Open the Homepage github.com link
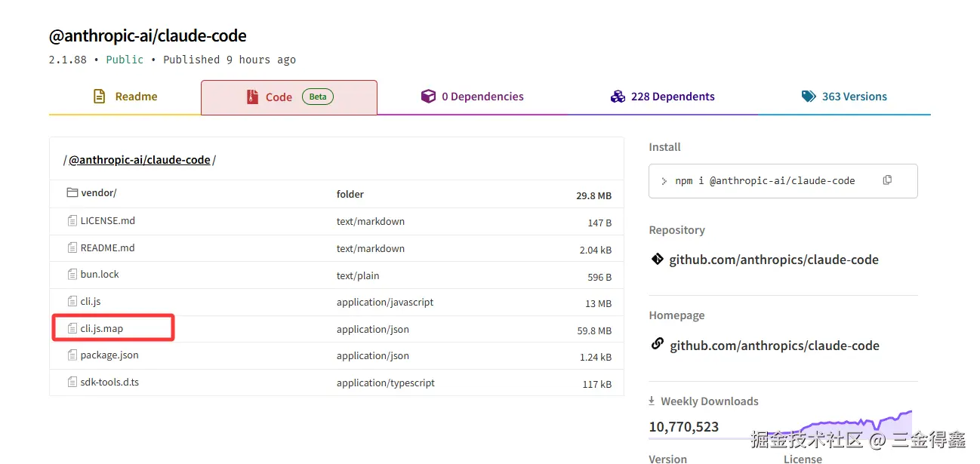980x464 pixels. 774,346
